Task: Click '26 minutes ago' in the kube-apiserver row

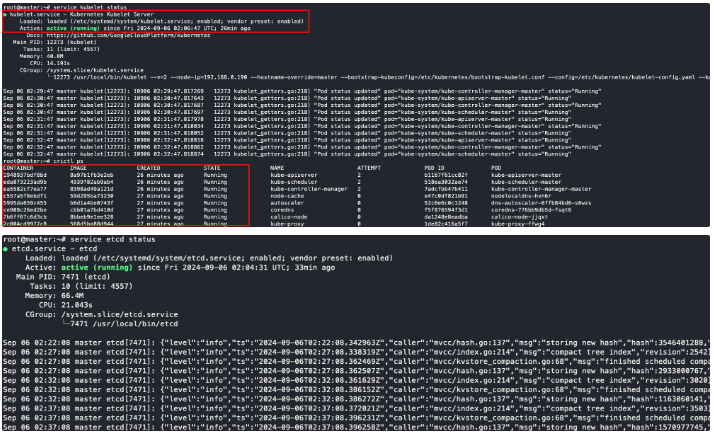Action: click(160, 175)
